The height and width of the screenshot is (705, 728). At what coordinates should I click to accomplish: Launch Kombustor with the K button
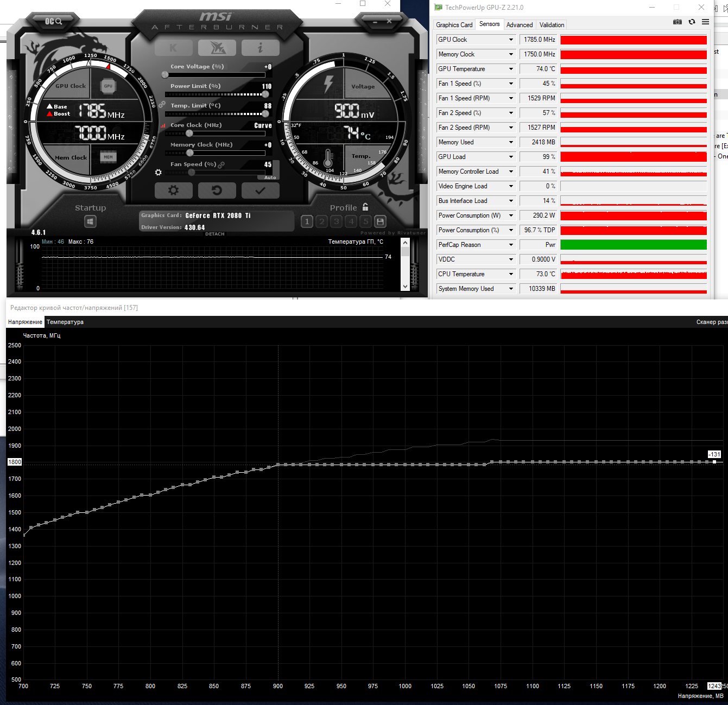(x=173, y=48)
